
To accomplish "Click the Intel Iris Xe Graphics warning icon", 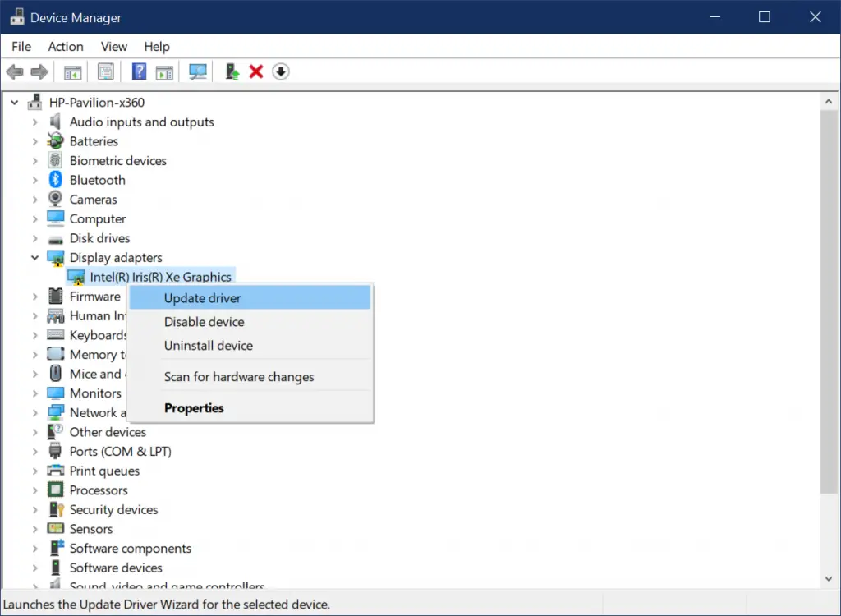I will (x=76, y=277).
